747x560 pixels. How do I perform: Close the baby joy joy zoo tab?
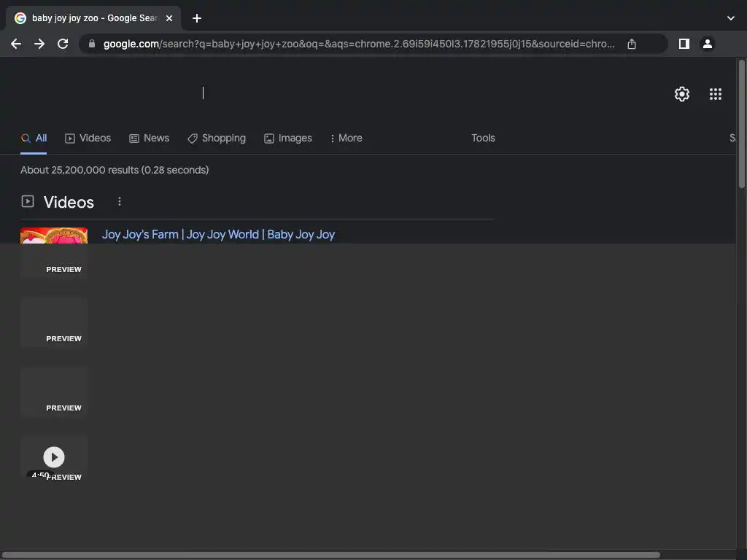tap(169, 18)
